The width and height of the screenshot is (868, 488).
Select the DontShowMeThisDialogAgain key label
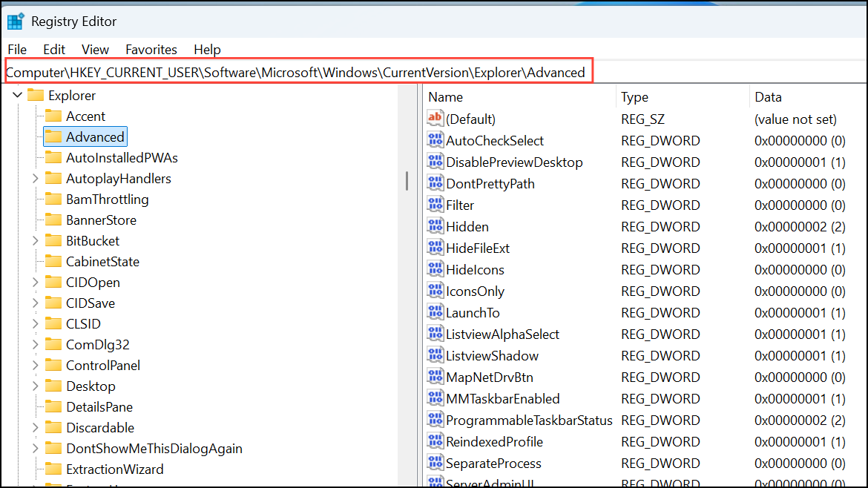154,448
